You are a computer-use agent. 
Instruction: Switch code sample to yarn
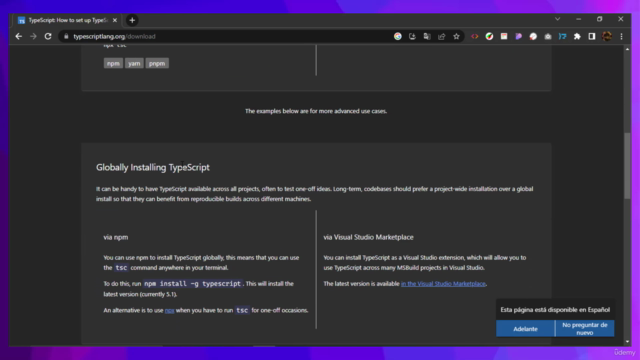134,63
